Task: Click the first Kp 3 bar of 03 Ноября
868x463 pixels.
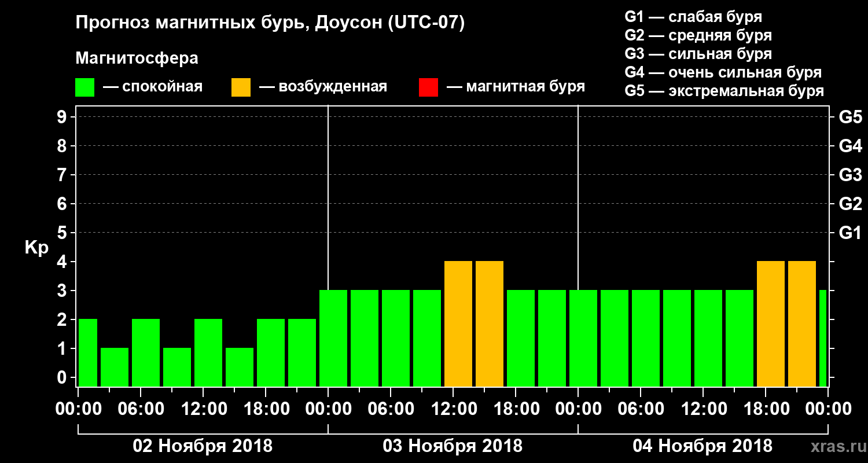Action: coord(333,338)
